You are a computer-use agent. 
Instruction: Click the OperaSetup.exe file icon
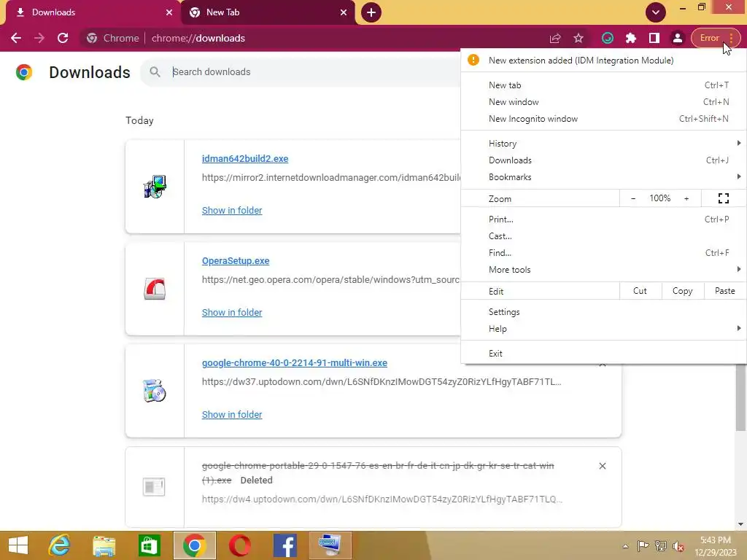click(155, 289)
